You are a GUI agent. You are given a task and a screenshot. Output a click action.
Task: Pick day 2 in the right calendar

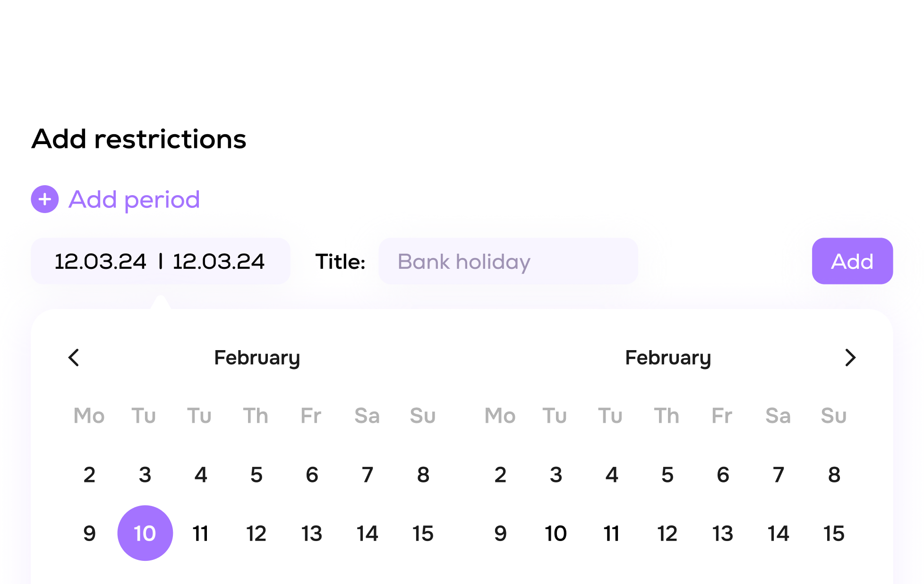click(x=500, y=474)
